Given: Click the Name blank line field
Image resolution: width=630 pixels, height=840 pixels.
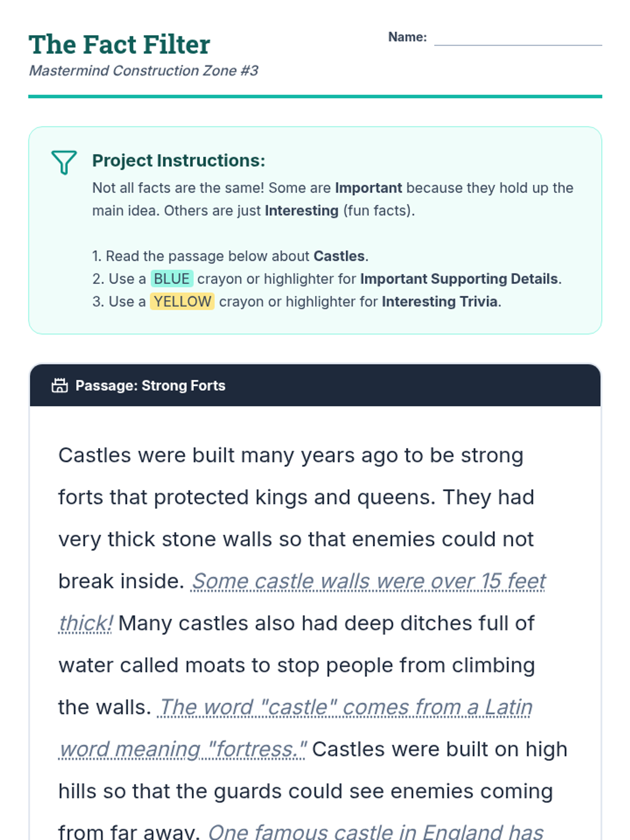Looking at the screenshot, I should tap(518, 39).
